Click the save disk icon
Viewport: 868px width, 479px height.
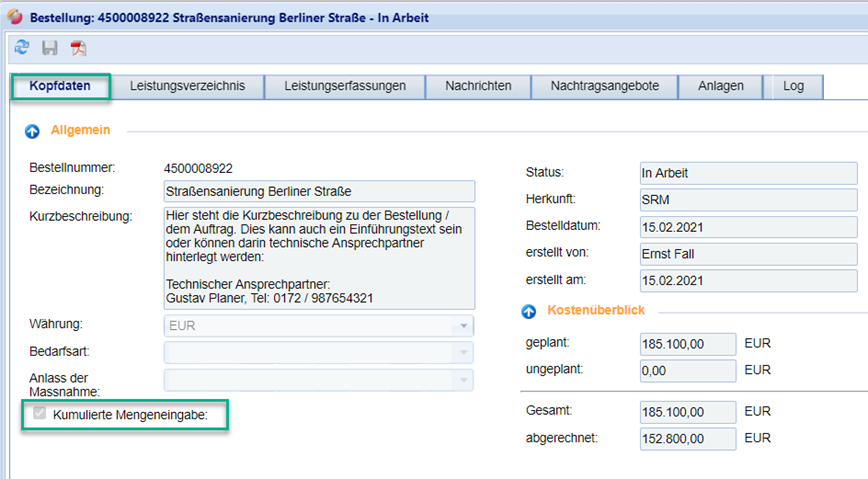tap(50, 48)
